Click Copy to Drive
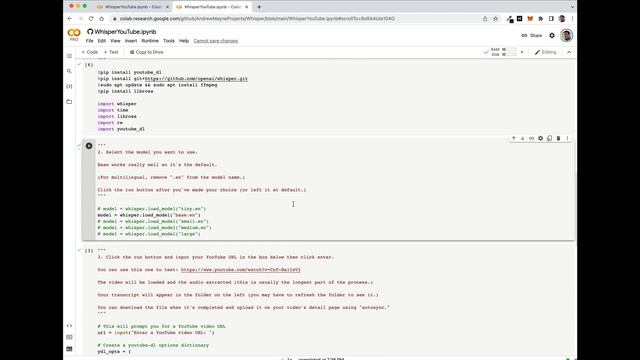The image size is (640, 360). click(x=147, y=52)
